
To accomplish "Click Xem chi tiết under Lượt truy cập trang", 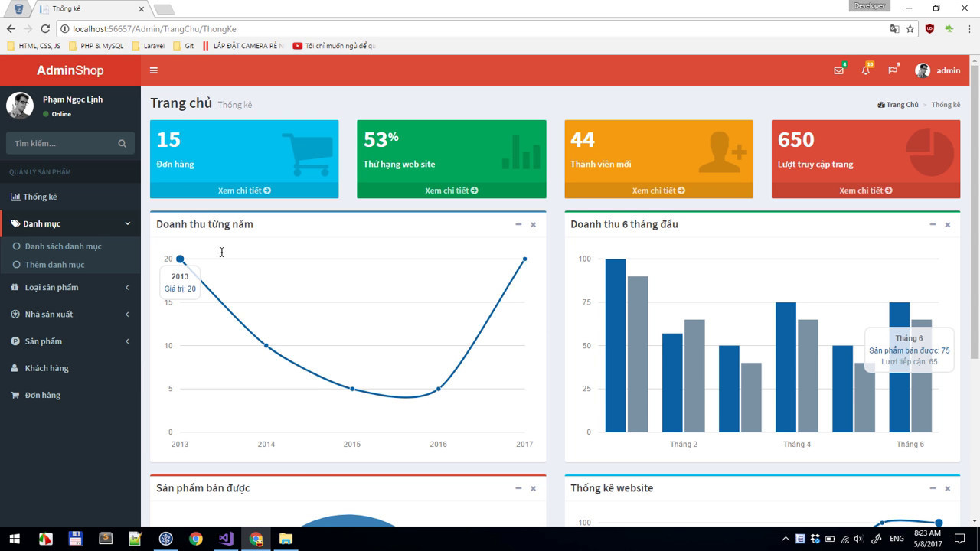I will pos(866,191).
